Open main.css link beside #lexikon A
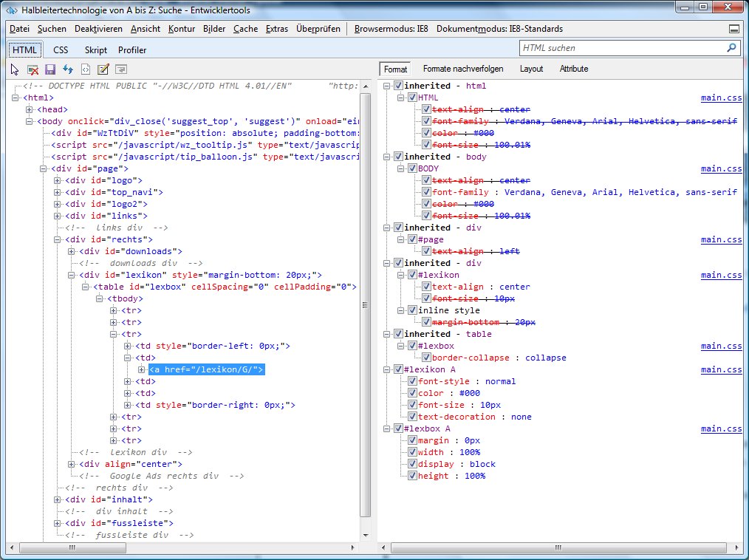Viewport: 749px width, 560px height. click(721, 369)
